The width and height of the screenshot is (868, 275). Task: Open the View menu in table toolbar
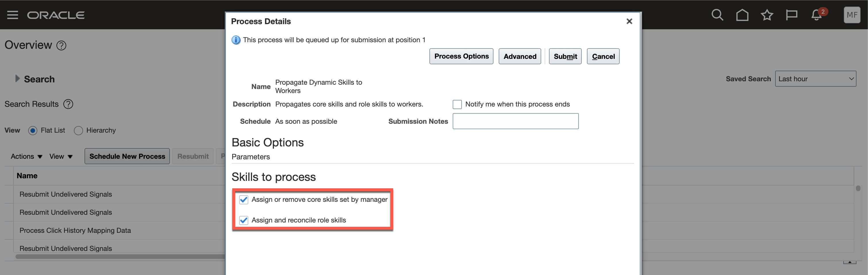coord(61,156)
